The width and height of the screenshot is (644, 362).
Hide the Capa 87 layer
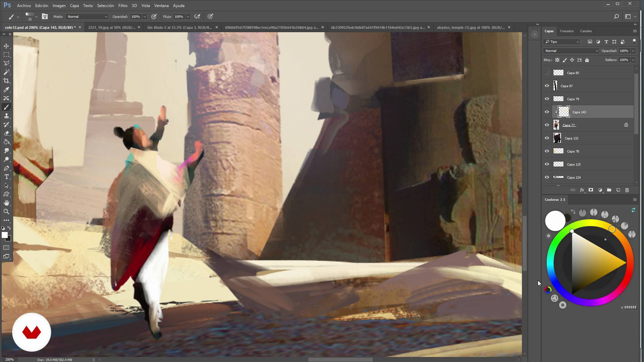[x=547, y=86]
